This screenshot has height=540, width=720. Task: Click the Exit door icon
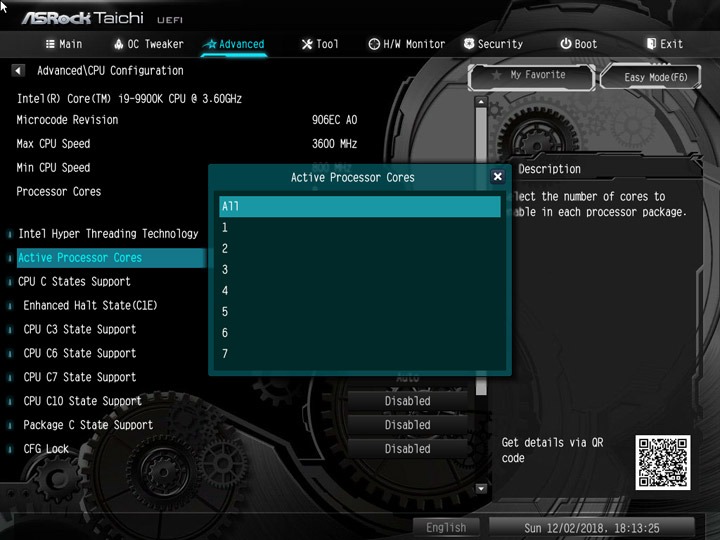pos(651,44)
